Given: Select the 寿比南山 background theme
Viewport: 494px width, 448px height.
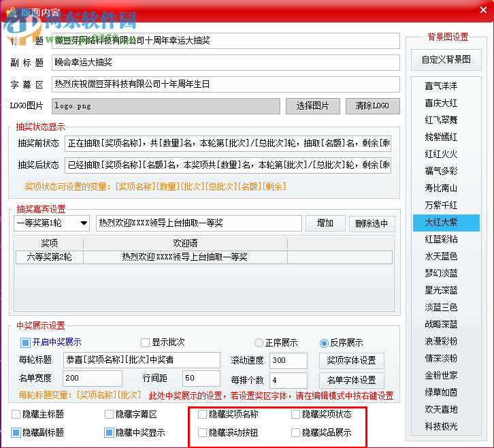Looking at the screenshot, I should (446, 188).
